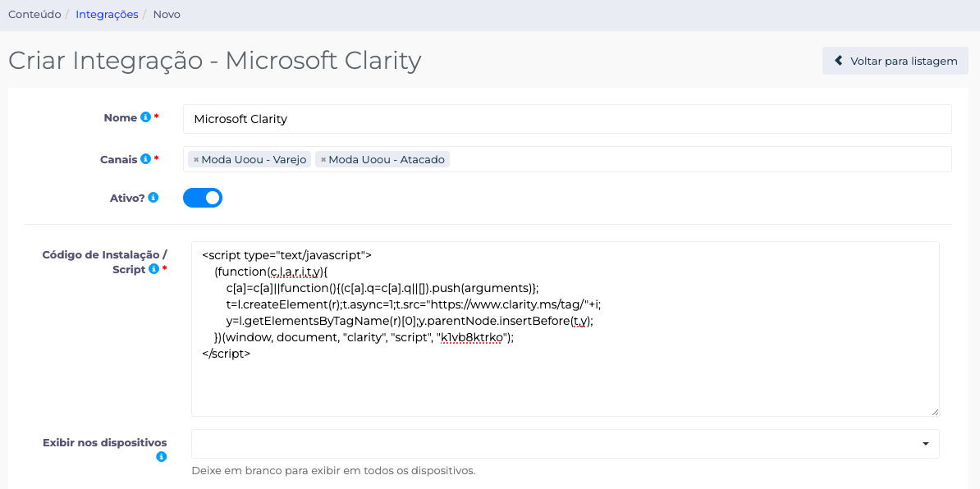This screenshot has height=489, width=980.
Task: Click the Conteúdo breadcrumb
Action: coord(34,15)
